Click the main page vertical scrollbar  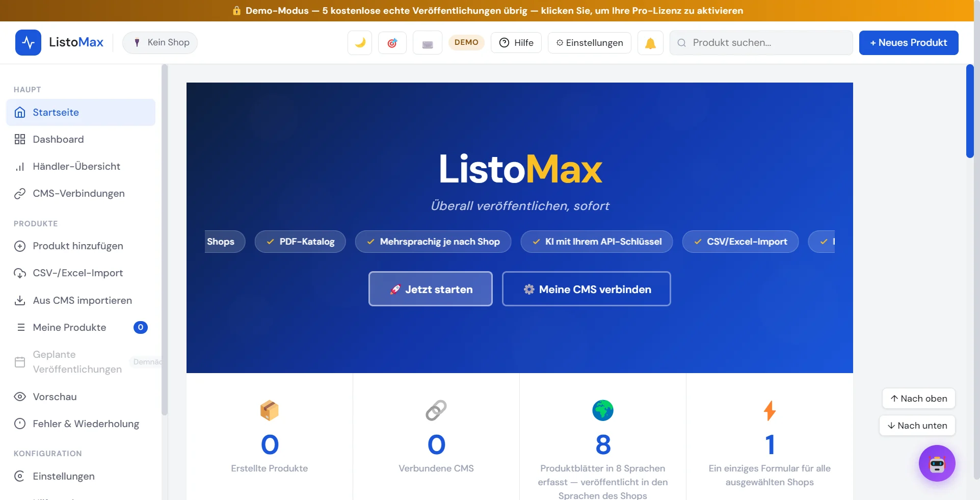970,111
